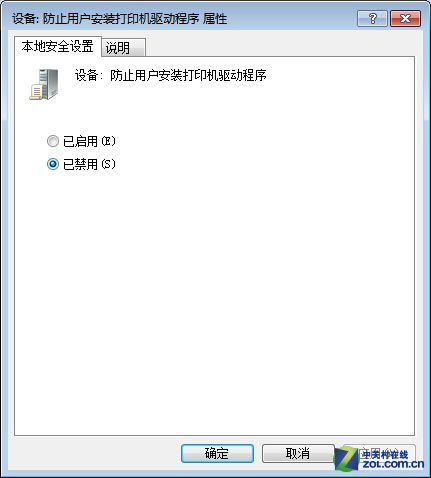Switch to the 本地安全设置 tab

[57, 46]
